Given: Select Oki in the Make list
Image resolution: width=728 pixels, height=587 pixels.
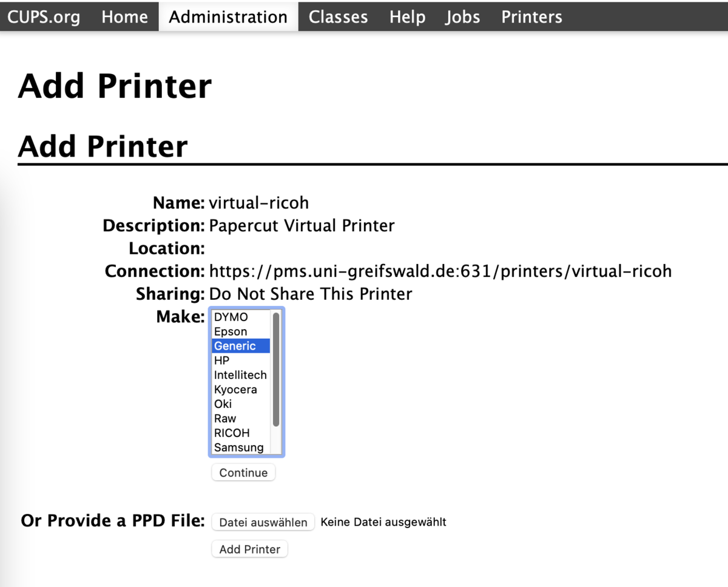Looking at the screenshot, I should tap(223, 404).
